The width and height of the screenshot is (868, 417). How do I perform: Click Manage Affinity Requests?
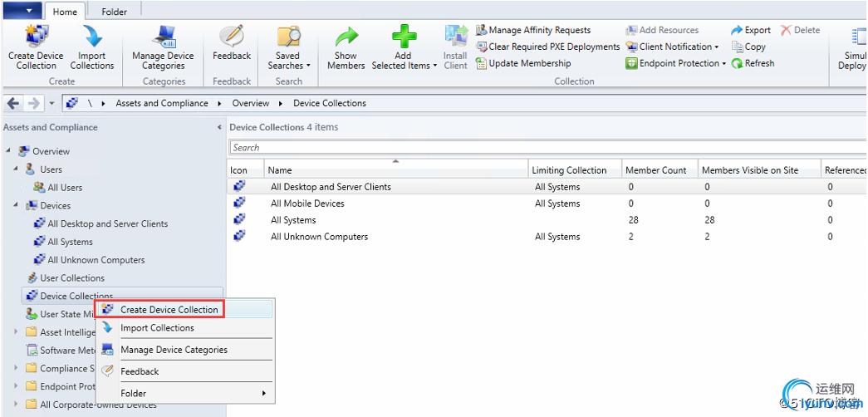coord(533,30)
